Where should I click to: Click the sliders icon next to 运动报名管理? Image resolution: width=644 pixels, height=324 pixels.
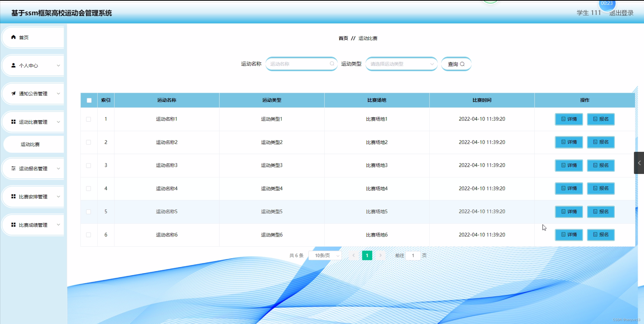coord(14,168)
